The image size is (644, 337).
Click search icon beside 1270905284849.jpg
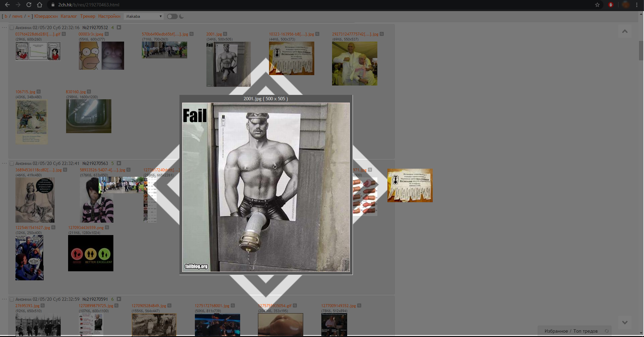pyautogui.click(x=169, y=305)
